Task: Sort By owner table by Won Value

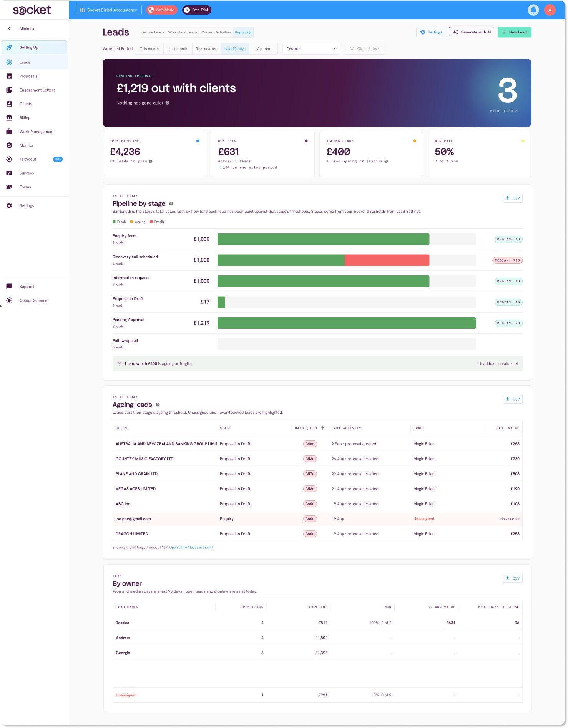Action: 442,607
